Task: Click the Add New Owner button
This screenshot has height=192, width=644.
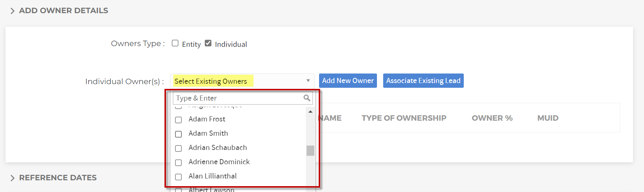Action: click(348, 81)
